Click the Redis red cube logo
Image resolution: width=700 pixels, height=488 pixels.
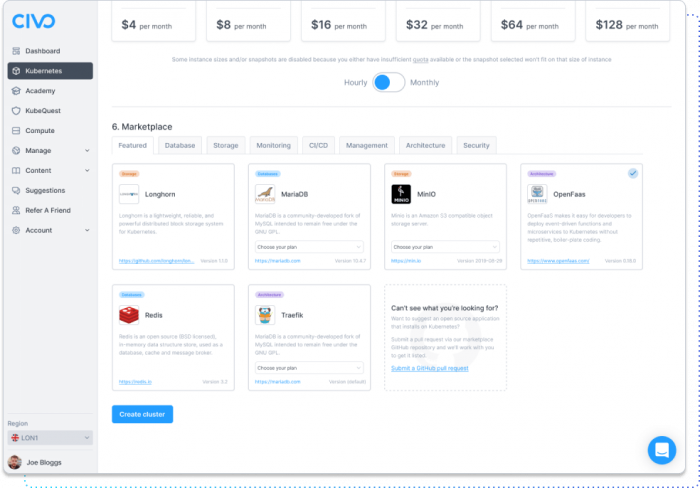129,315
